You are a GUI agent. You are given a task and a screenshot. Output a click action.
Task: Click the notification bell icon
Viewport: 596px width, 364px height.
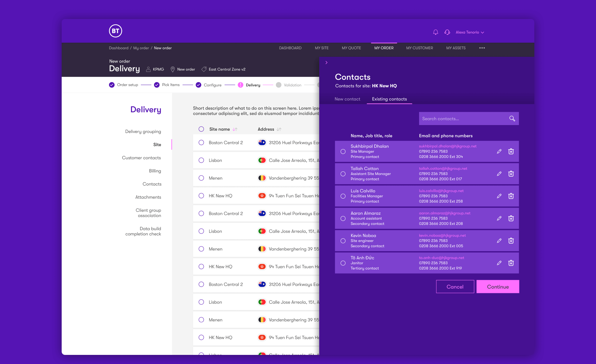pos(435,32)
